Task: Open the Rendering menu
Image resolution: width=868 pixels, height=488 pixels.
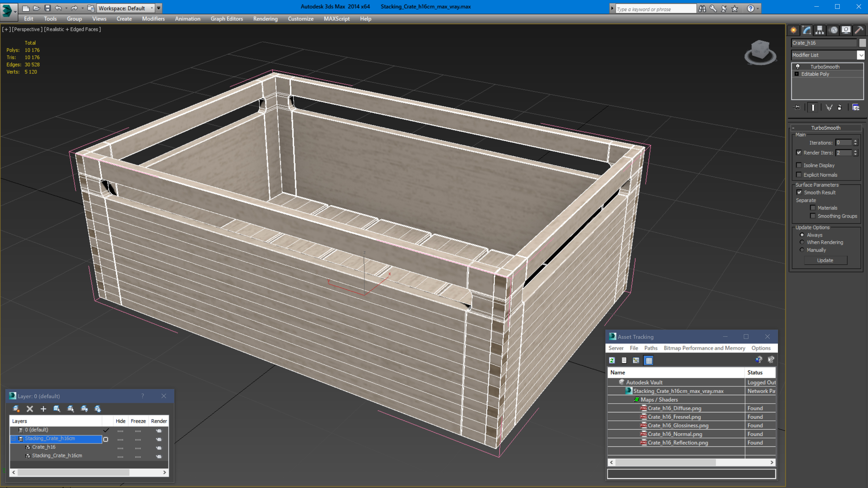Action: pos(265,19)
